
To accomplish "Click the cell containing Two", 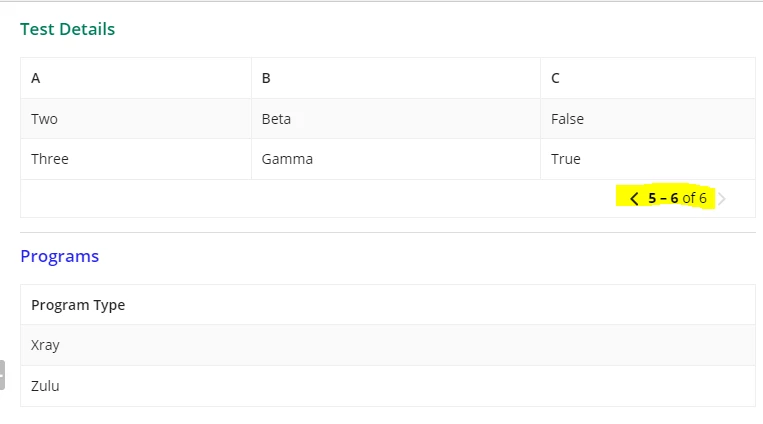I will point(136,119).
